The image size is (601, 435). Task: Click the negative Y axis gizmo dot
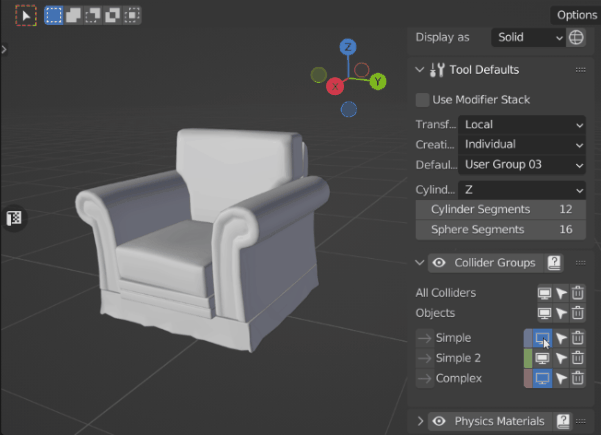click(319, 75)
